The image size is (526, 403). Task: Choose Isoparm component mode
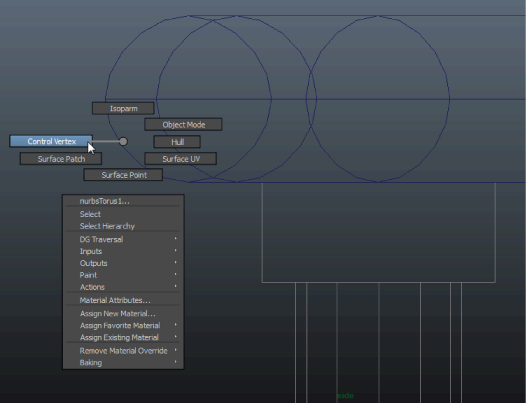[123, 108]
